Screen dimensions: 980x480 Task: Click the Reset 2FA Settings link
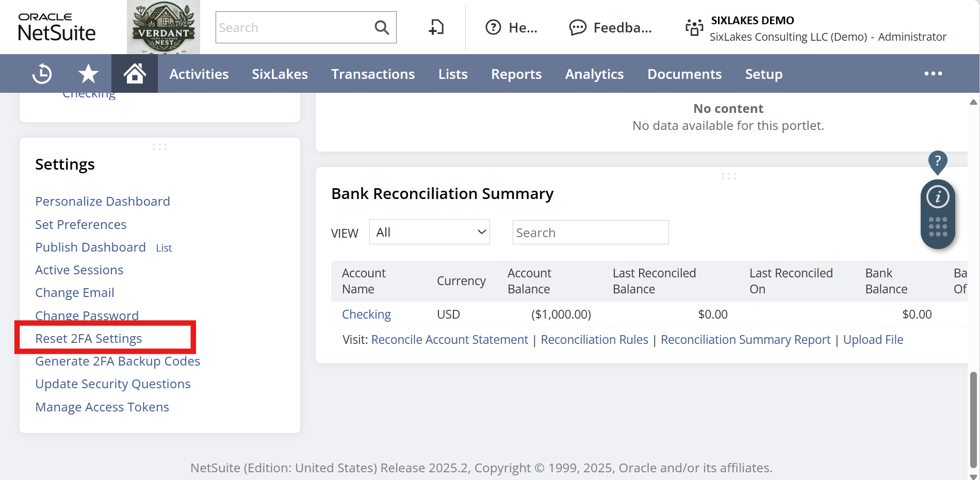88,338
